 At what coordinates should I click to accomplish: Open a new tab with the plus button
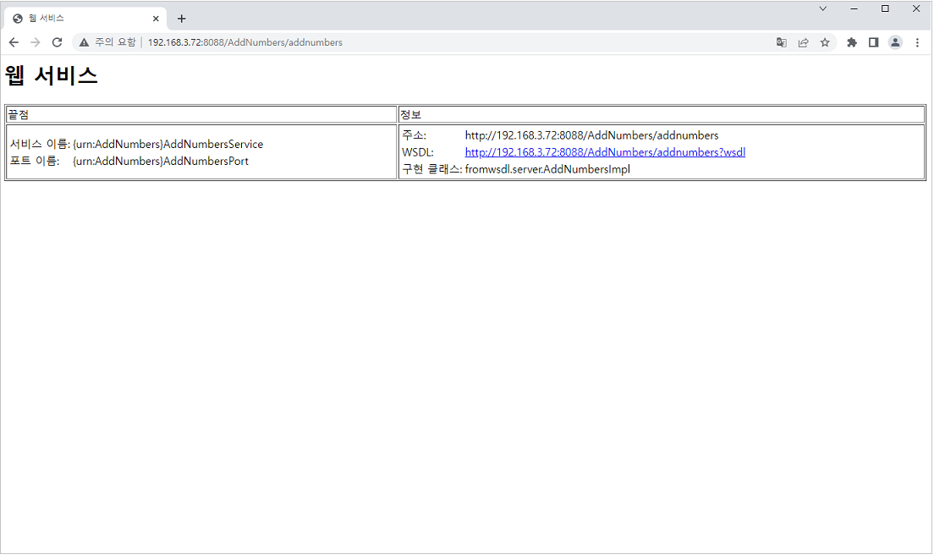coord(181,18)
